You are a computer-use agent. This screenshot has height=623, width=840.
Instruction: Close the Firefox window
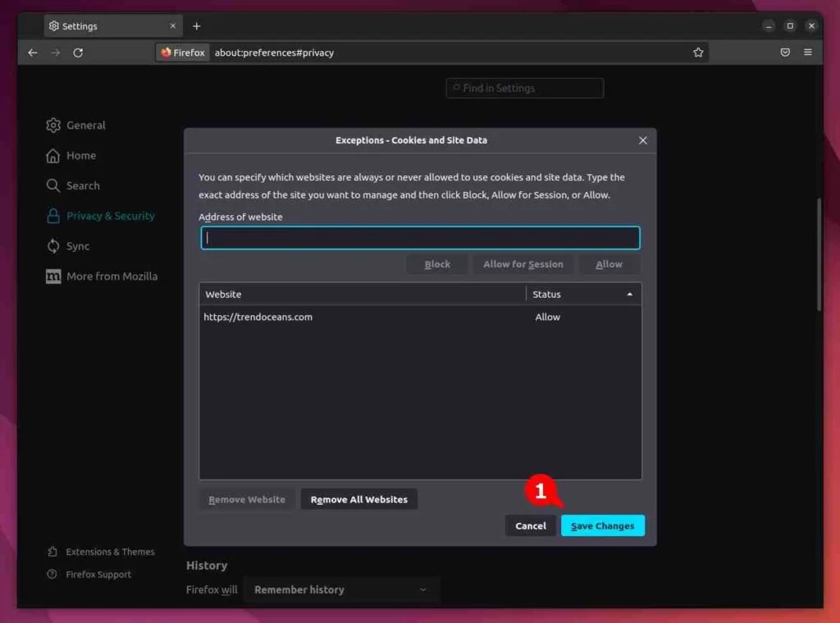click(811, 25)
